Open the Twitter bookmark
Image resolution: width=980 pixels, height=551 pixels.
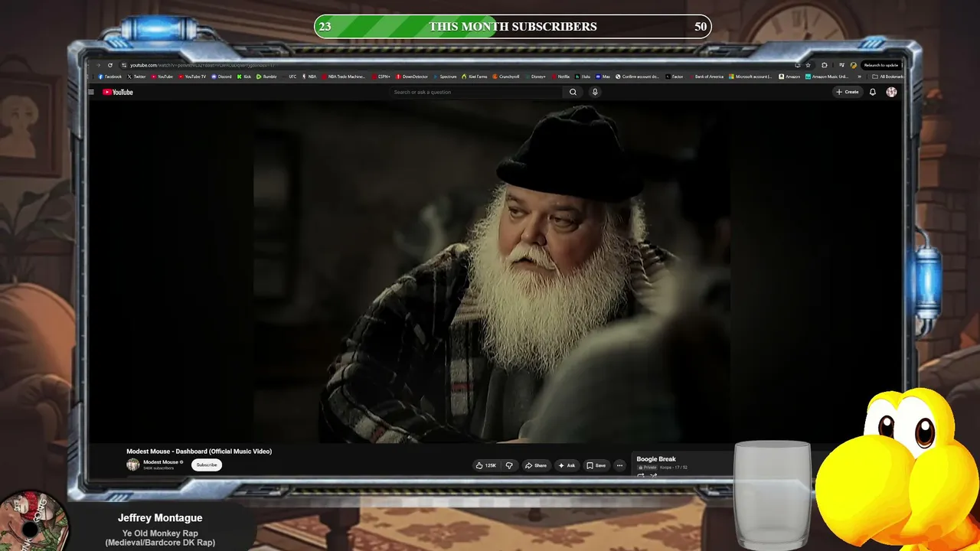pyautogui.click(x=137, y=77)
